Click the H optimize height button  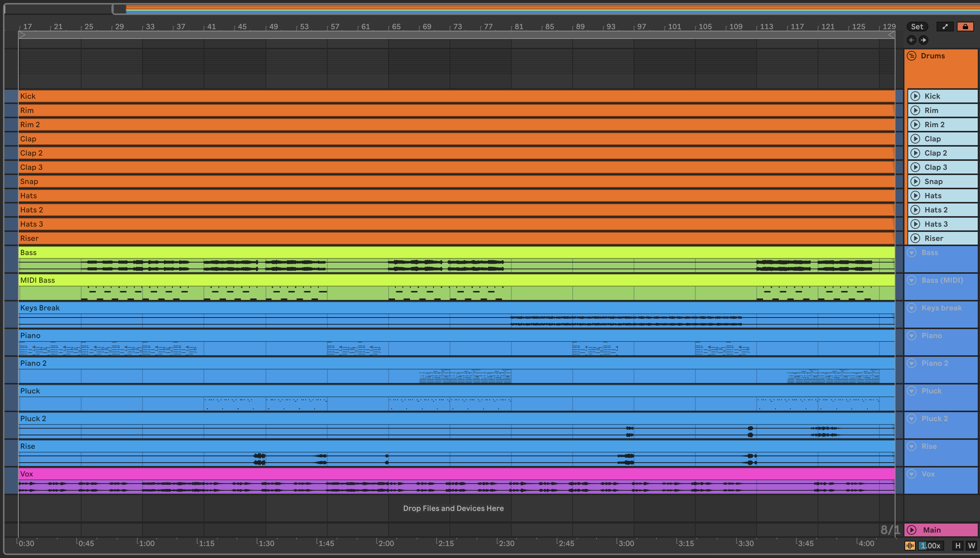tap(958, 546)
